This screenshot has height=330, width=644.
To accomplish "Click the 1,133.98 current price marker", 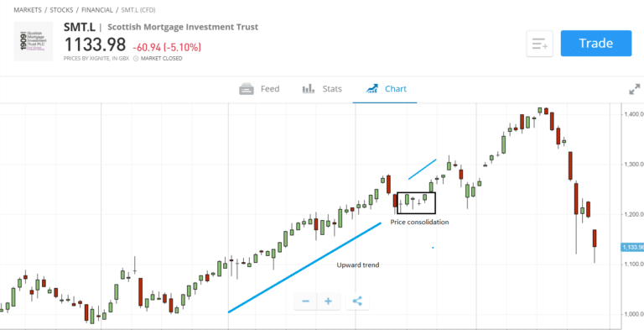I will point(632,248).
